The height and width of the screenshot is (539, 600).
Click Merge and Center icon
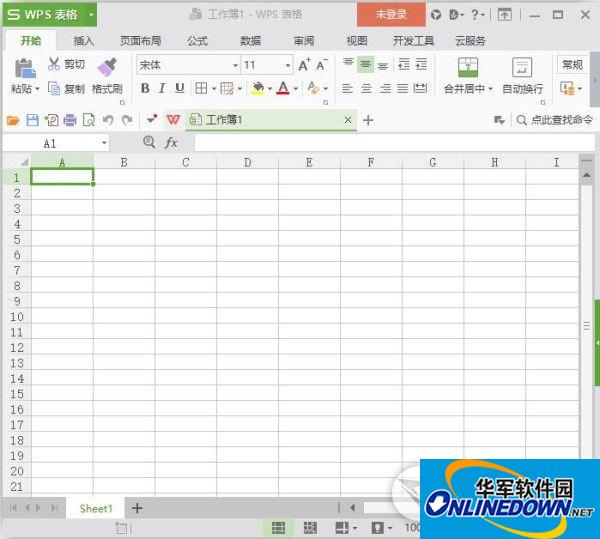[x=468, y=67]
